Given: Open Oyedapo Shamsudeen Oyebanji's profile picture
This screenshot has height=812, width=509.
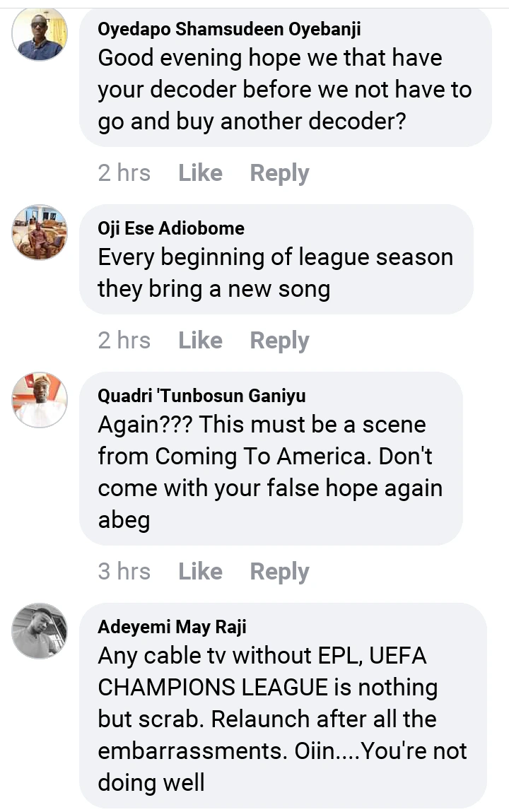Looking at the screenshot, I should point(40,34).
